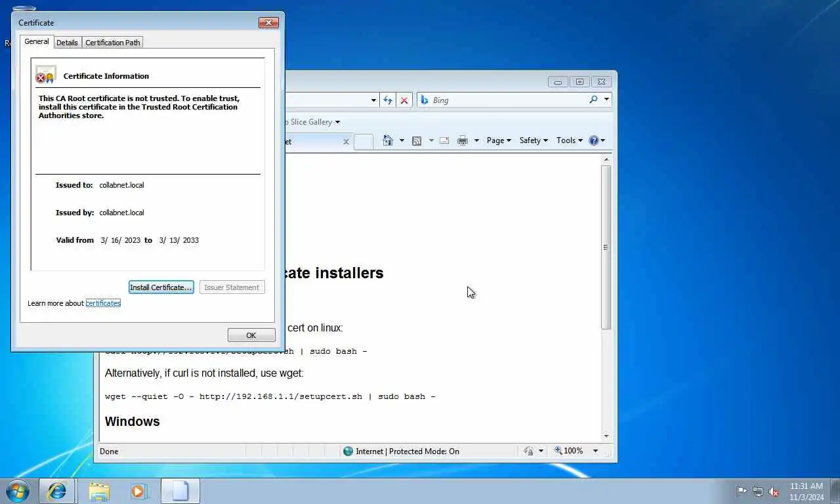Click the Help question mark icon

coord(594,140)
